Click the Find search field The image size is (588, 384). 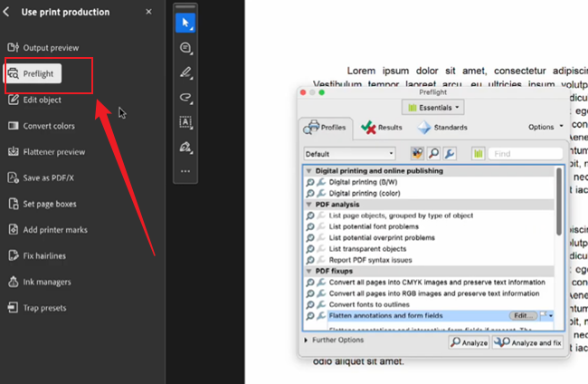[x=526, y=154]
